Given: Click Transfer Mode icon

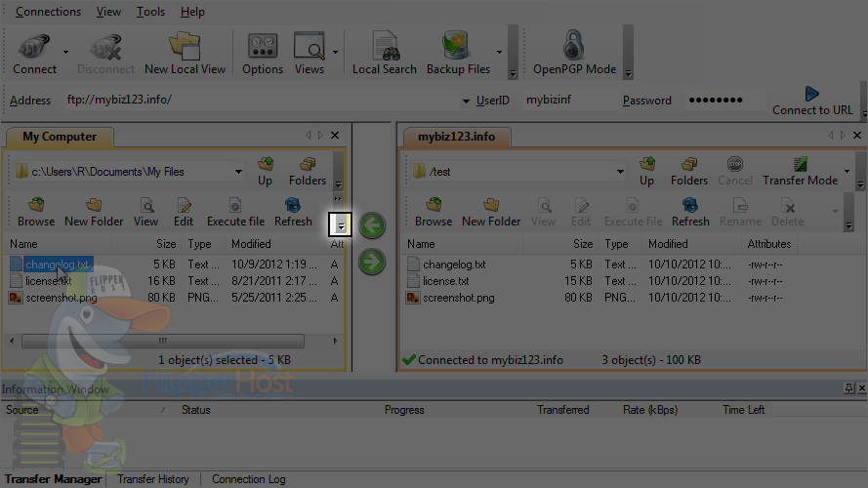Looking at the screenshot, I should pyautogui.click(x=800, y=172).
